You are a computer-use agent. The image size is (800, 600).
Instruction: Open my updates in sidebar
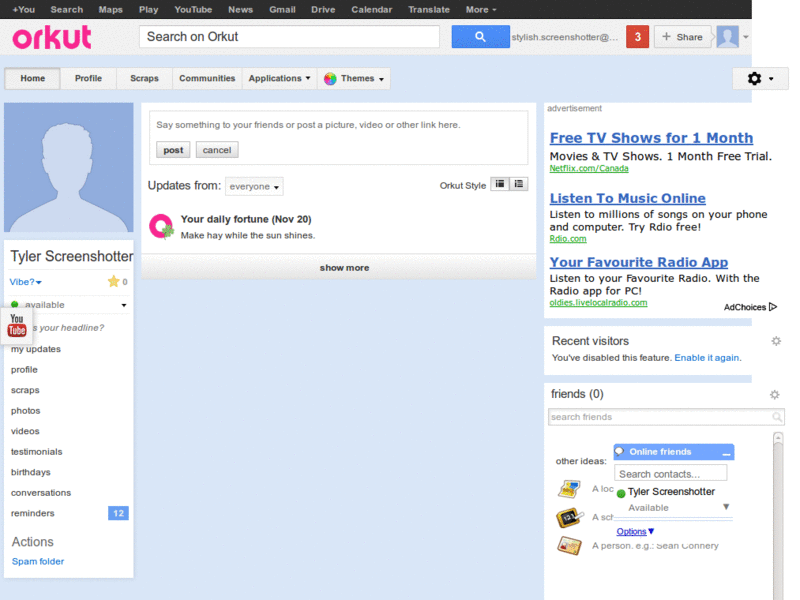tap(36, 349)
